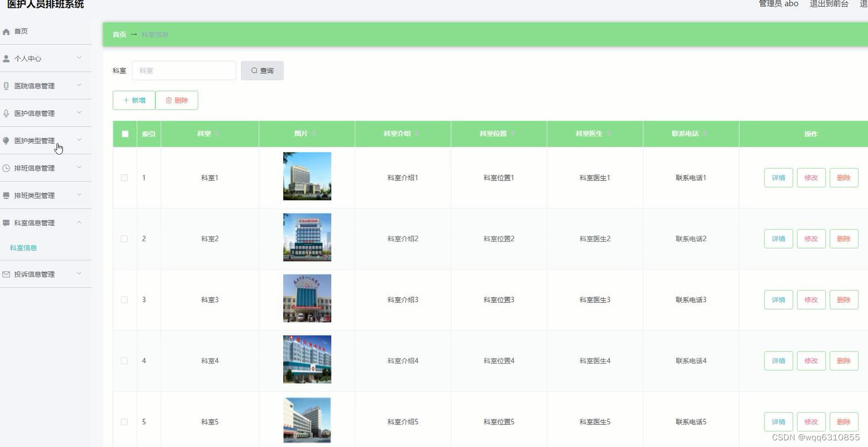The width and height of the screenshot is (868, 447).
Task: Click the clock icon beside 排班信息管理
Action: coord(6,168)
